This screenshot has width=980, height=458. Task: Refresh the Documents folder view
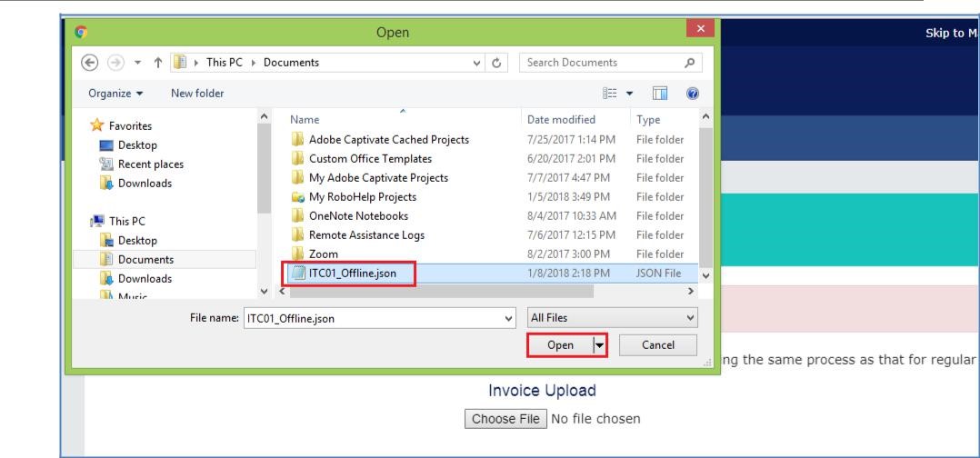pyautogui.click(x=496, y=63)
